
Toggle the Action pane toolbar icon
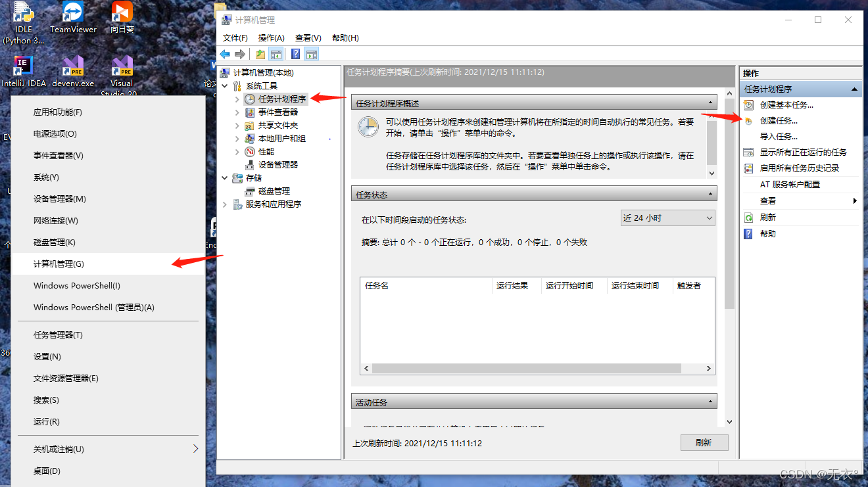pyautogui.click(x=311, y=54)
